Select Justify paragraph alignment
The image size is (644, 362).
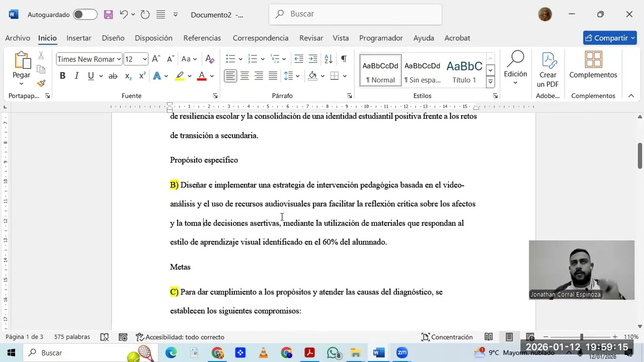tap(273, 76)
